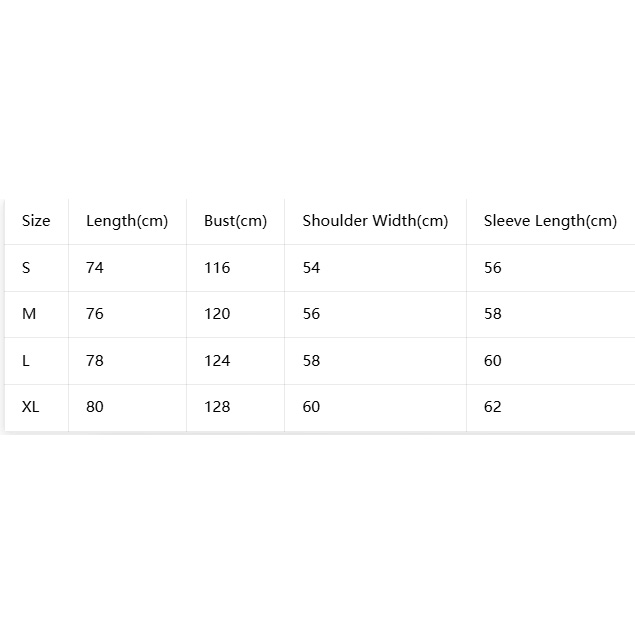
Task: Click sleeve length value 58 in M row
Action: (x=493, y=314)
